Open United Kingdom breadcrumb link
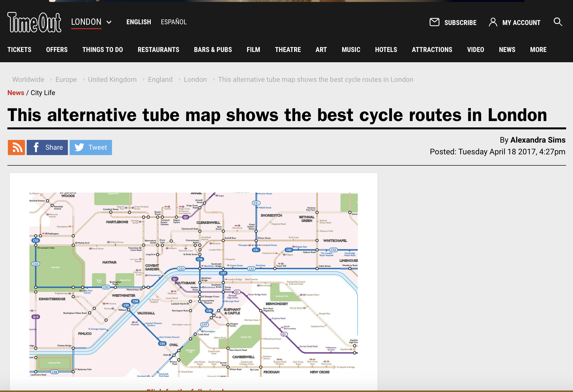This screenshot has height=392, width=573. pyautogui.click(x=112, y=80)
